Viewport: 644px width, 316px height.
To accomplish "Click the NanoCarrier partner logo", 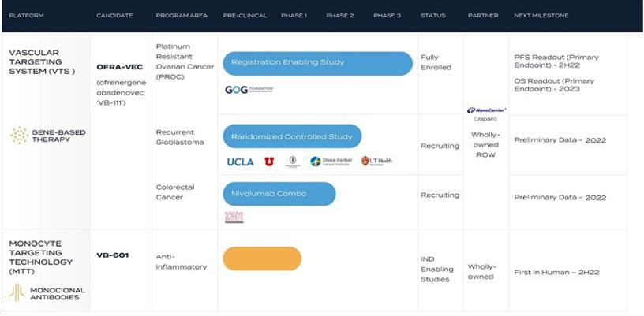I will [486, 110].
